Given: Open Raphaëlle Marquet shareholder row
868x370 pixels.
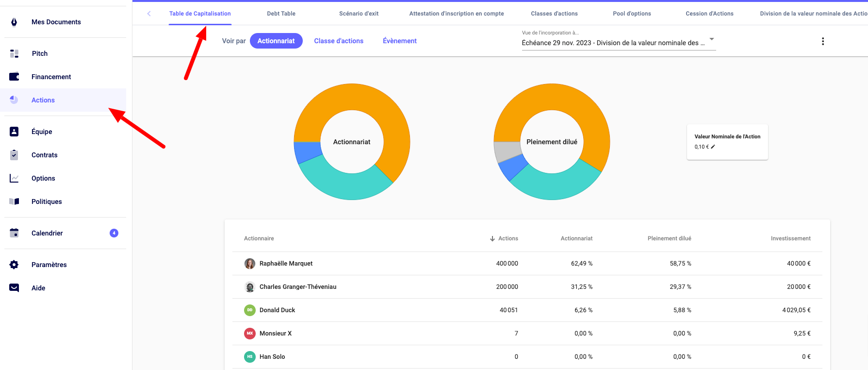Looking at the screenshot, I should click(x=286, y=264).
